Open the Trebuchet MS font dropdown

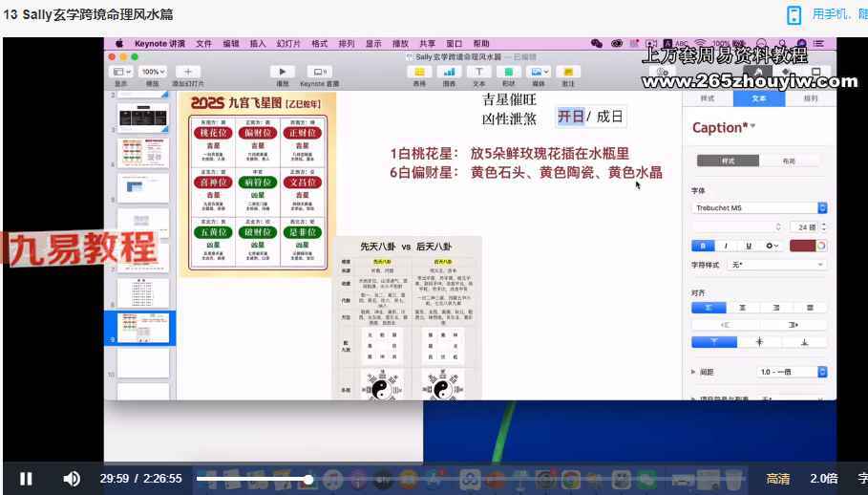[823, 207]
